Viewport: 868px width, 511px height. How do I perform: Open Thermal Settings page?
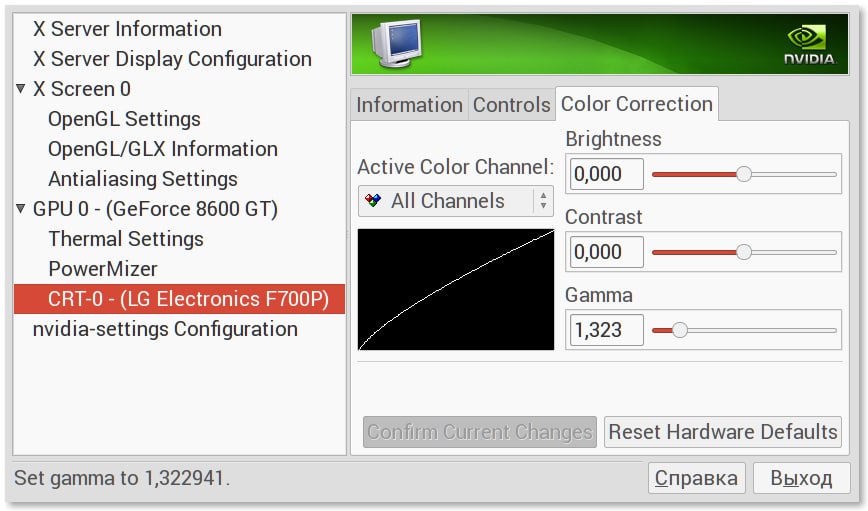pyautogui.click(x=126, y=239)
